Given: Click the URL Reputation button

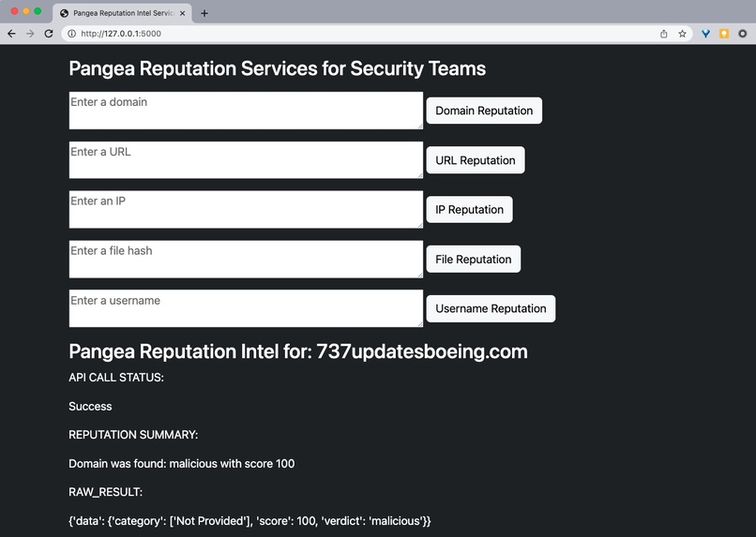Looking at the screenshot, I should (x=476, y=160).
